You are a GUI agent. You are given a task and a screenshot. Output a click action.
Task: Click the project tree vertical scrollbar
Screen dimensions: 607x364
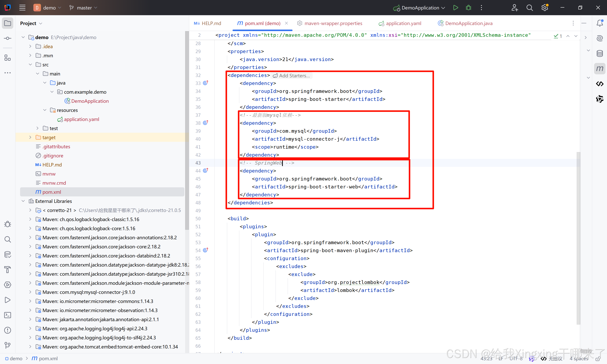tap(187, 130)
